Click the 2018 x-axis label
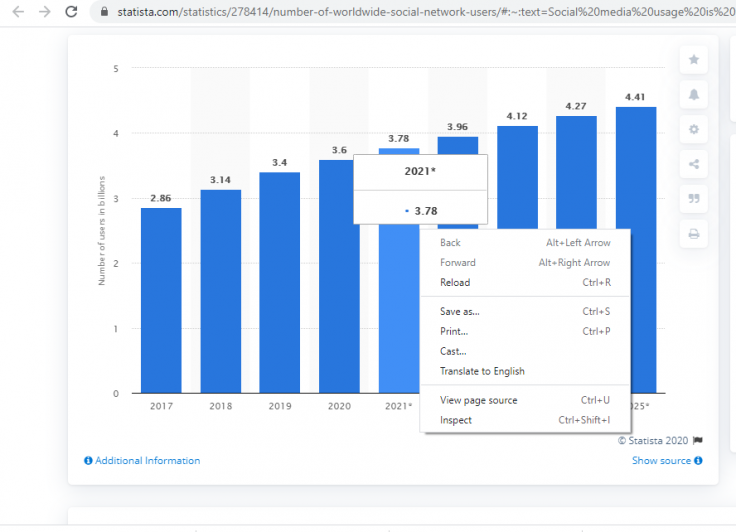Screen dimensions: 736x532 (221, 406)
